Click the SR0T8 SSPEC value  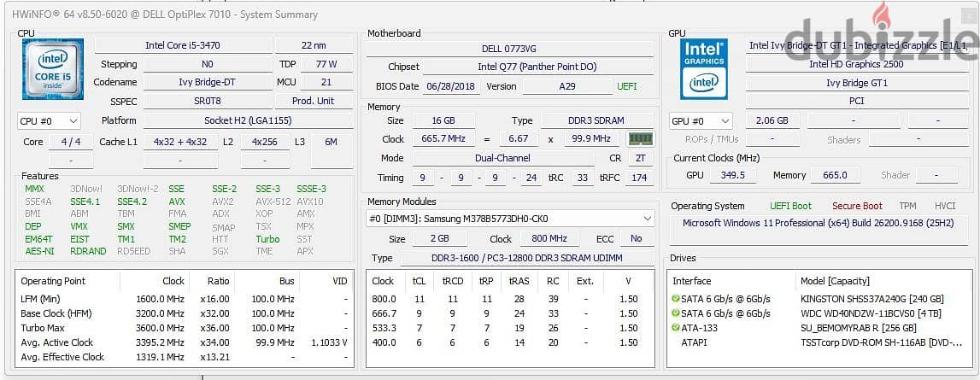[x=207, y=101]
